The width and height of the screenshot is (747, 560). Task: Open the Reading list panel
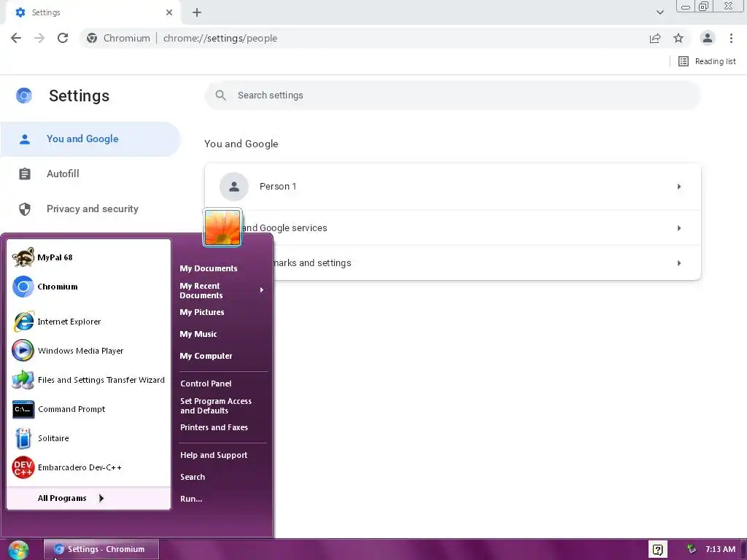pyautogui.click(x=707, y=61)
